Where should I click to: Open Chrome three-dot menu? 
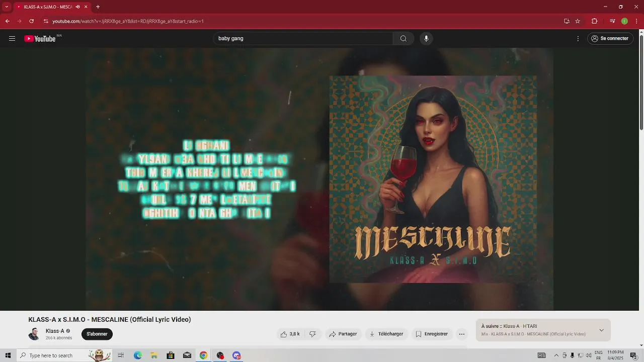(x=637, y=21)
